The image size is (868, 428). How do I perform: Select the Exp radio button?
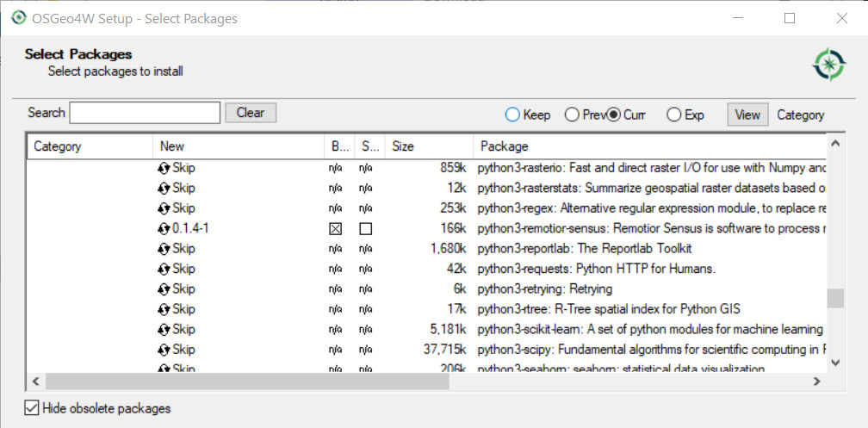673,115
